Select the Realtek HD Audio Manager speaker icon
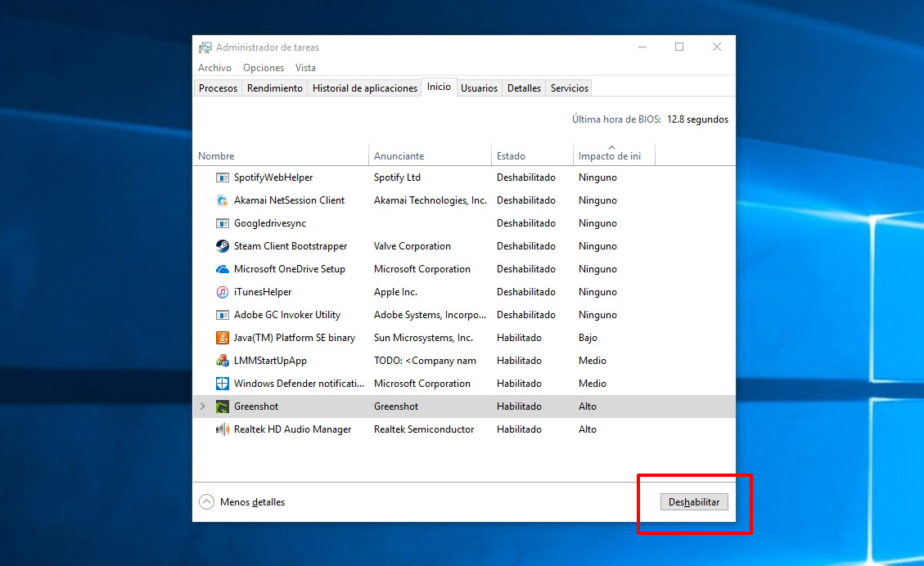This screenshot has width=924, height=566. point(222,429)
